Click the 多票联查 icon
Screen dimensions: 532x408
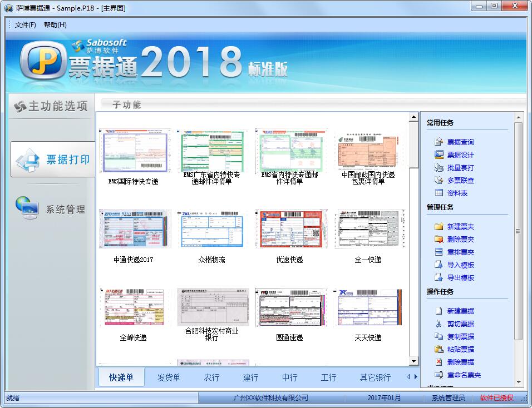439,180
